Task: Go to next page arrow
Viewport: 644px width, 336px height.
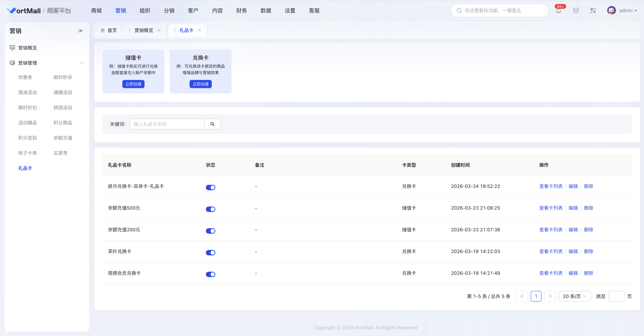Action: tap(550, 296)
